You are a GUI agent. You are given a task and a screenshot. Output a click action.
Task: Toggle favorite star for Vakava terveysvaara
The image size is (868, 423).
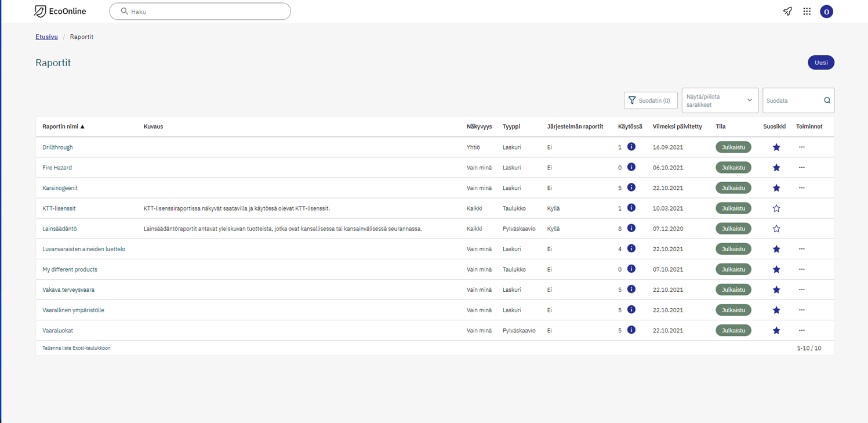(x=776, y=290)
